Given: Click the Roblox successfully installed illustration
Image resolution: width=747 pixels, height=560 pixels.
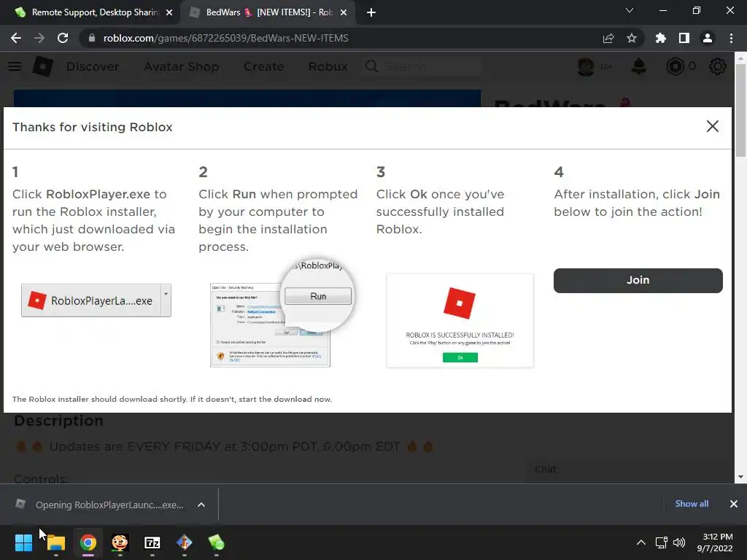Looking at the screenshot, I should click(460, 321).
